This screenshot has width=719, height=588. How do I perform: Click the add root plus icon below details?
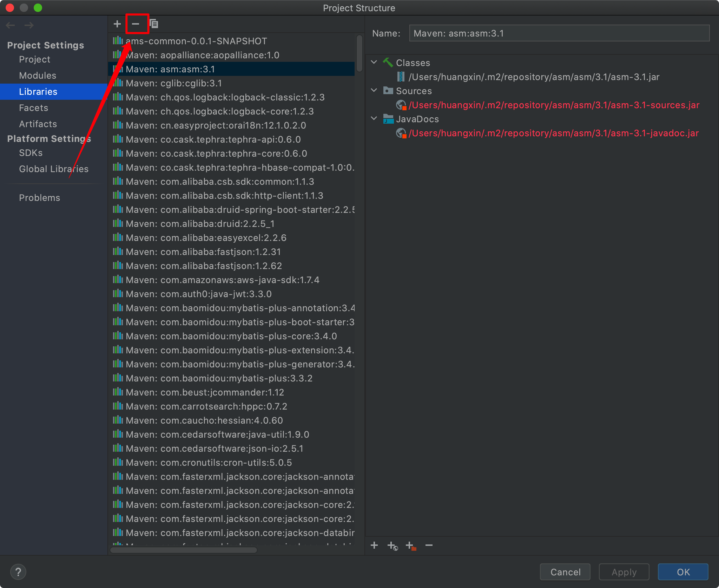374,545
